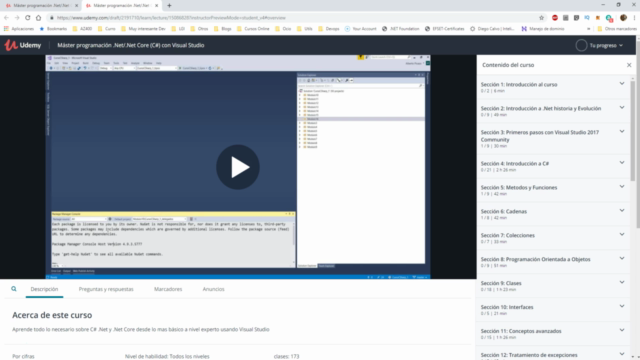Open the Bookmarks star shortcut
This screenshot has height=360, width=640.
tap(53, 29)
